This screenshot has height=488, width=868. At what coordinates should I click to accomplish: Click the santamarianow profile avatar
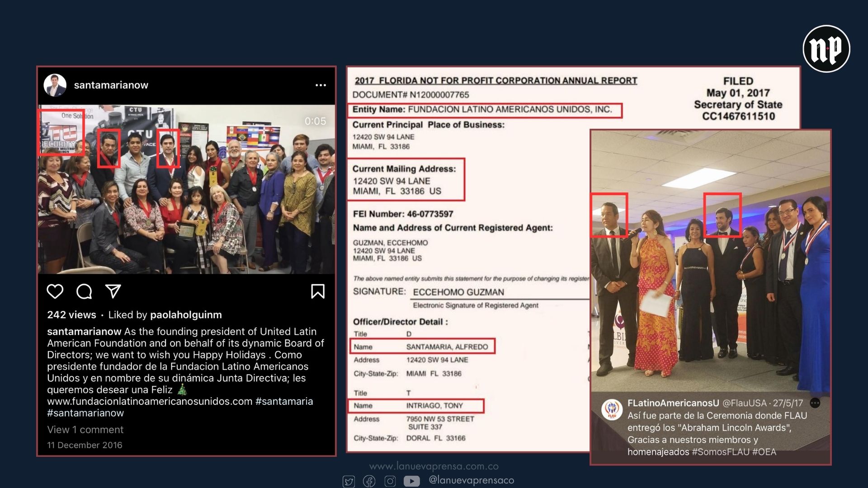coord(55,85)
